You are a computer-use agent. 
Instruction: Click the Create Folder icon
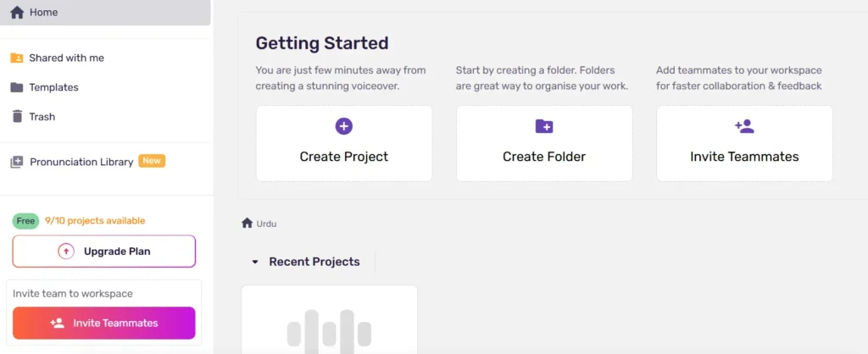pos(544,126)
